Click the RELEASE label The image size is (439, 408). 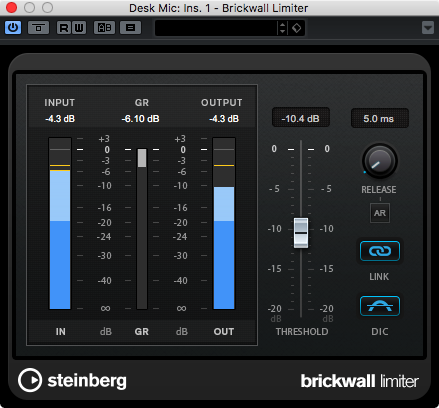click(x=379, y=190)
